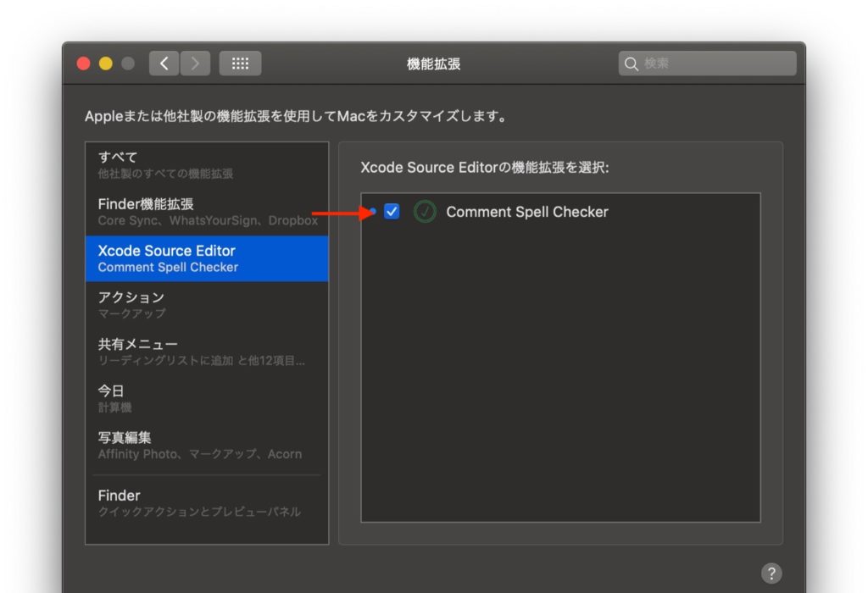Click the forward navigation arrow button
This screenshot has height=593, width=868.
tap(195, 64)
